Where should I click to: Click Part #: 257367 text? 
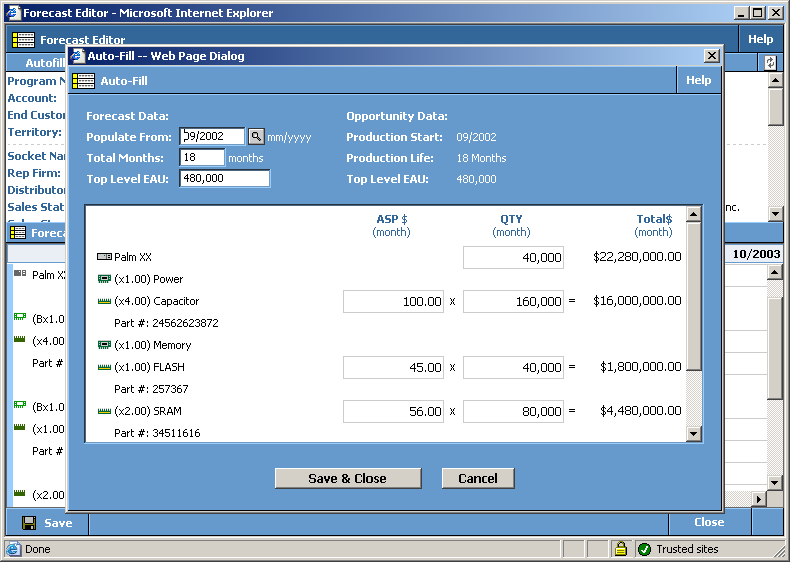[151, 389]
